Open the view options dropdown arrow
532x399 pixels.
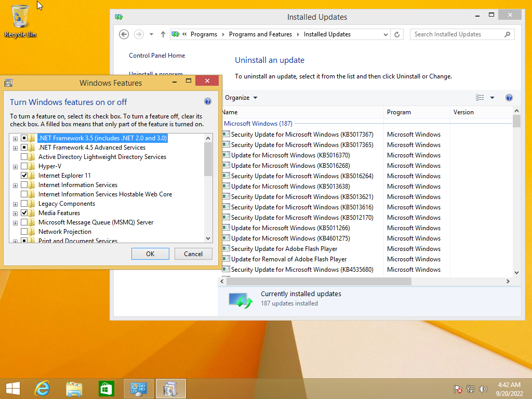coord(493,98)
